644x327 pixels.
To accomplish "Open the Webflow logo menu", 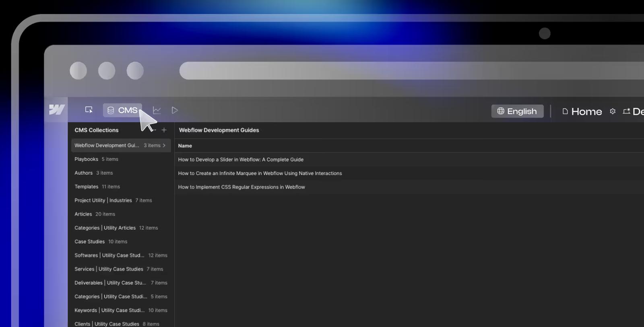I will (x=57, y=109).
